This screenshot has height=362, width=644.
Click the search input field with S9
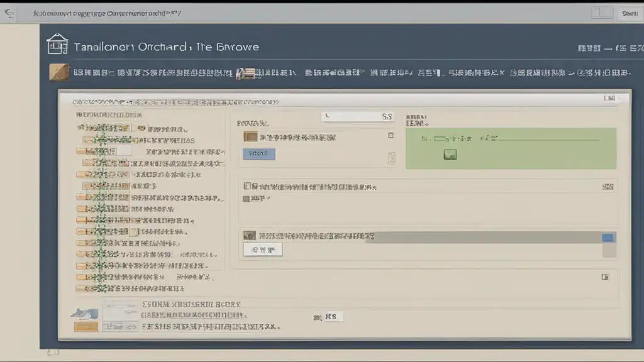[x=358, y=116]
